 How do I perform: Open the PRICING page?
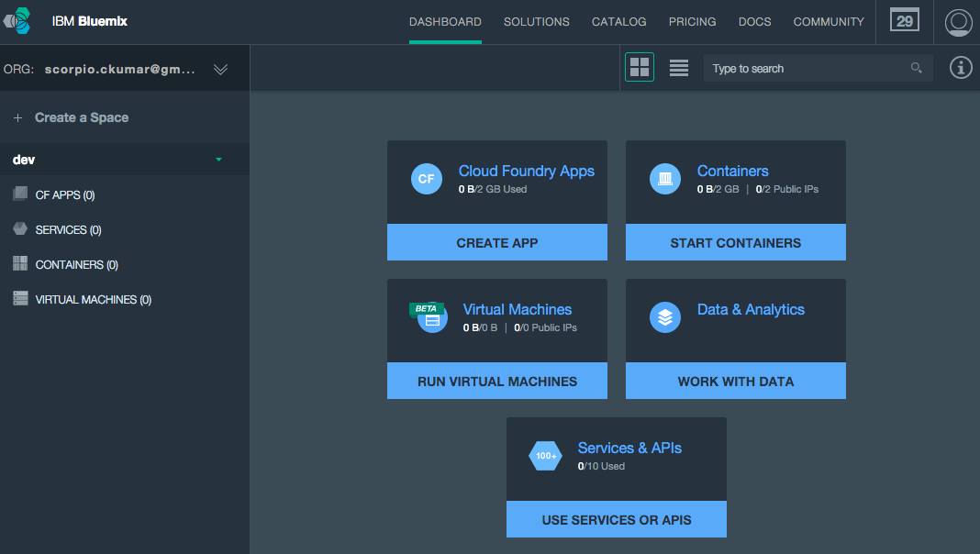[x=692, y=22]
